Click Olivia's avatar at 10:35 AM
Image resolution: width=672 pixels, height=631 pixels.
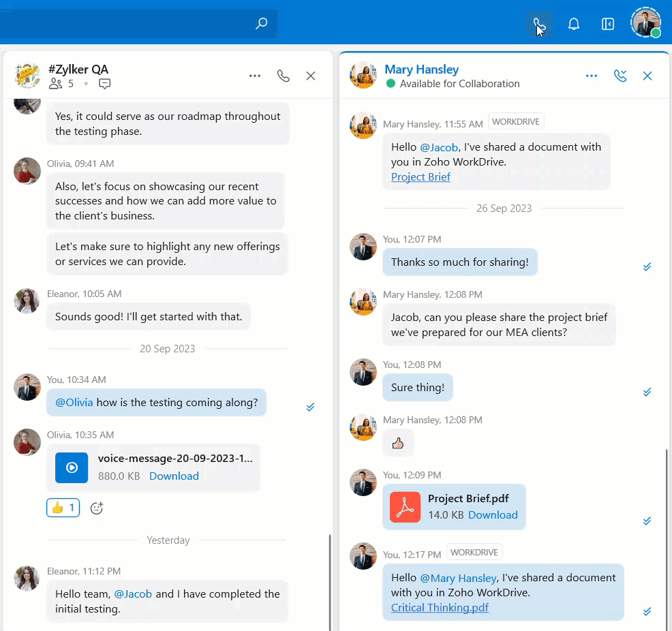27,442
